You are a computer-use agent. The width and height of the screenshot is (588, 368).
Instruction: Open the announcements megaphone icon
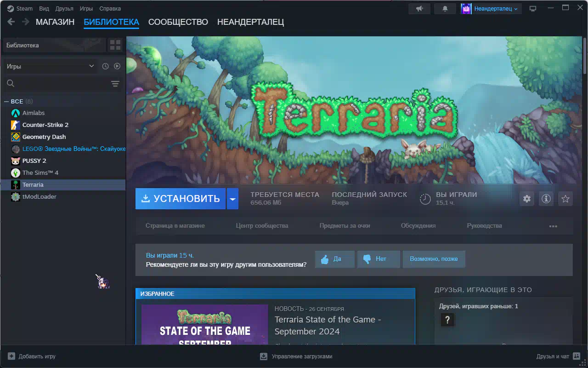click(x=419, y=9)
